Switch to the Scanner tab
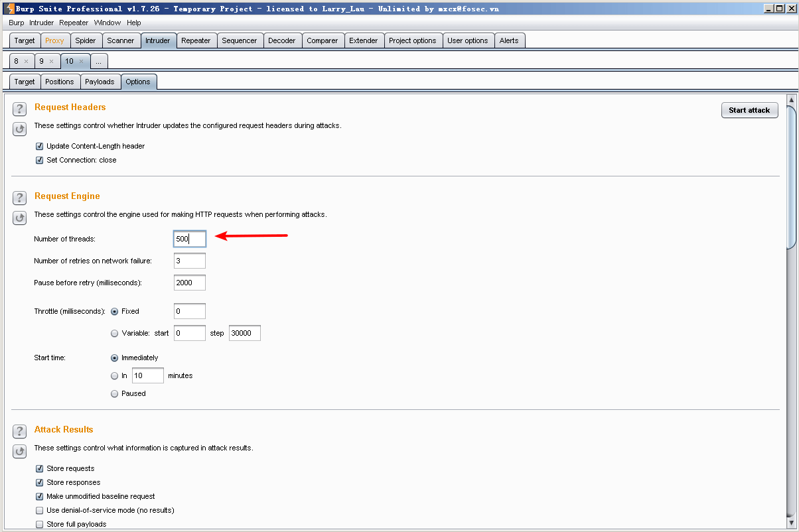Screen dimensions: 799x532 pos(121,40)
